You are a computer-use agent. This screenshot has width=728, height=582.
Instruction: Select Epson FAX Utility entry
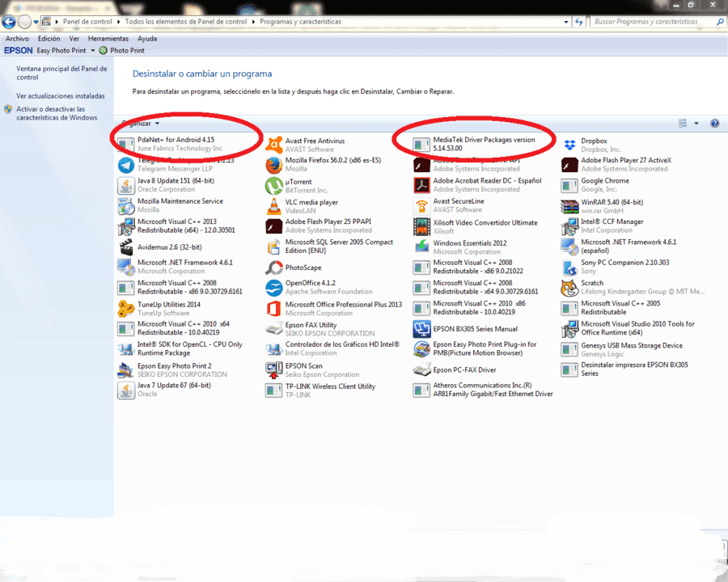(x=320, y=329)
